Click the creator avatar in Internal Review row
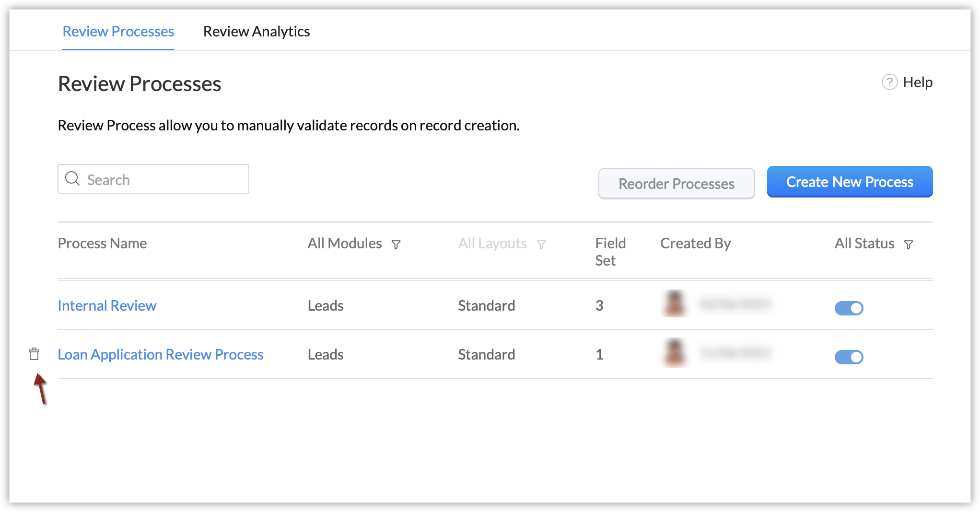Screen dimensions: 980x512 (x=675, y=304)
